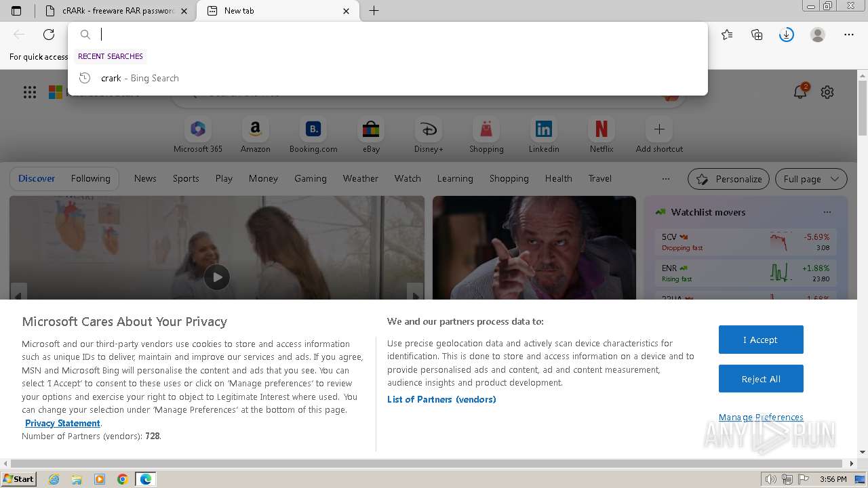Open the Gaming category
The width and height of the screenshot is (868, 488).
coord(311,179)
